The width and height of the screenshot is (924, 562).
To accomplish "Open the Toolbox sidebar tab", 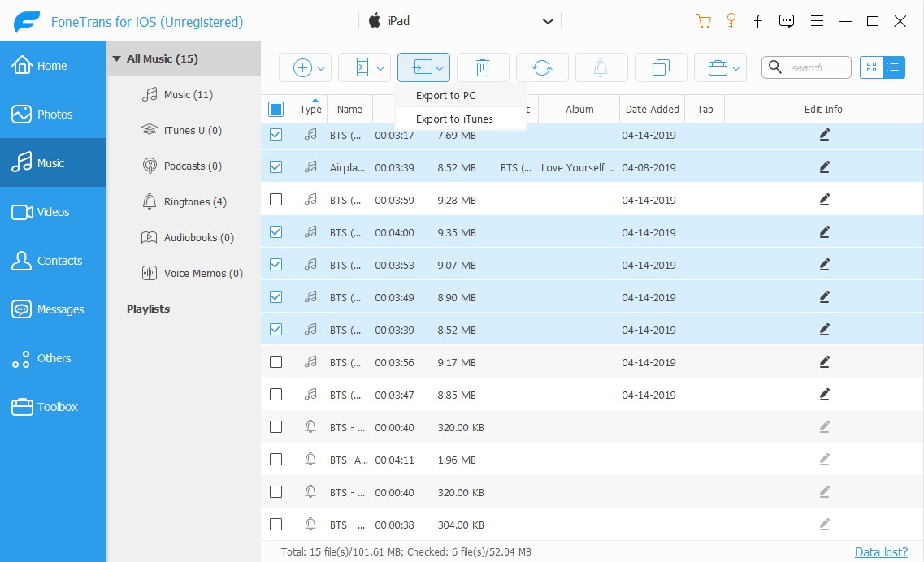I will point(53,407).
